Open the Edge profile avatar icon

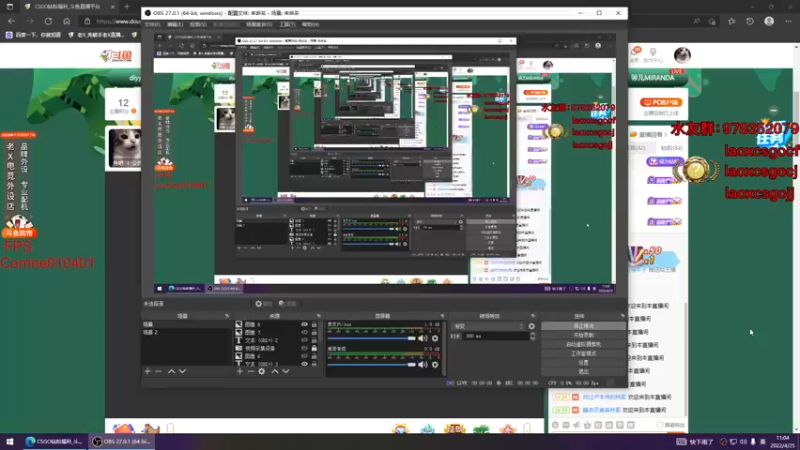tap(769, 21)
